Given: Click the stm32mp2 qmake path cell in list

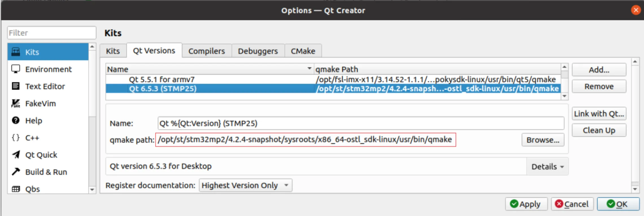Looking at the screenshot, I should (x=437, y=88).
